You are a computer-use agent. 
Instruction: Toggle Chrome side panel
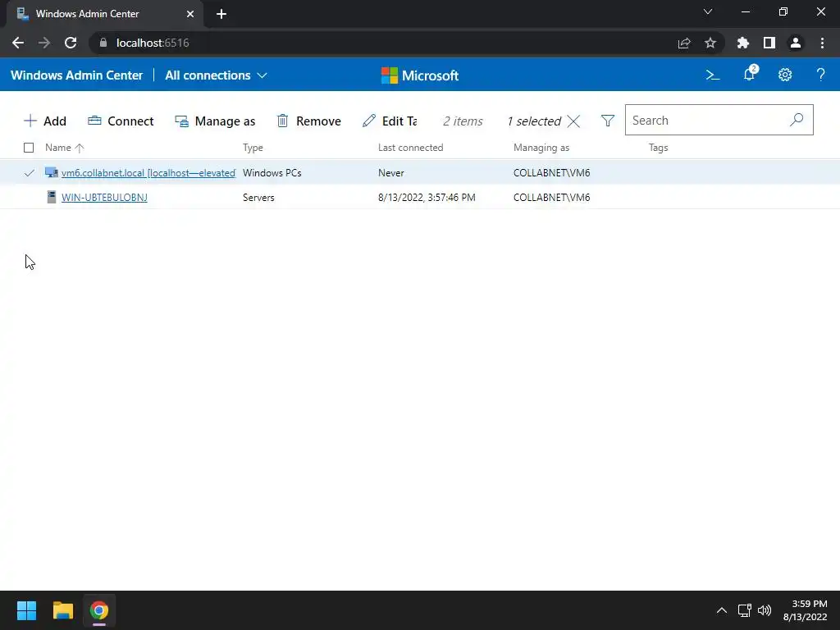pos(769,43)
